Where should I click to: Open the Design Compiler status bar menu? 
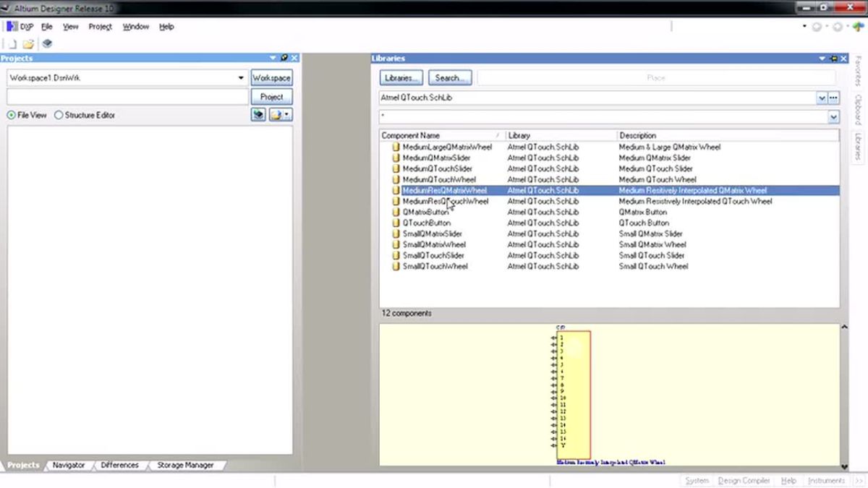pyautogui.click(x=744, y=480)
